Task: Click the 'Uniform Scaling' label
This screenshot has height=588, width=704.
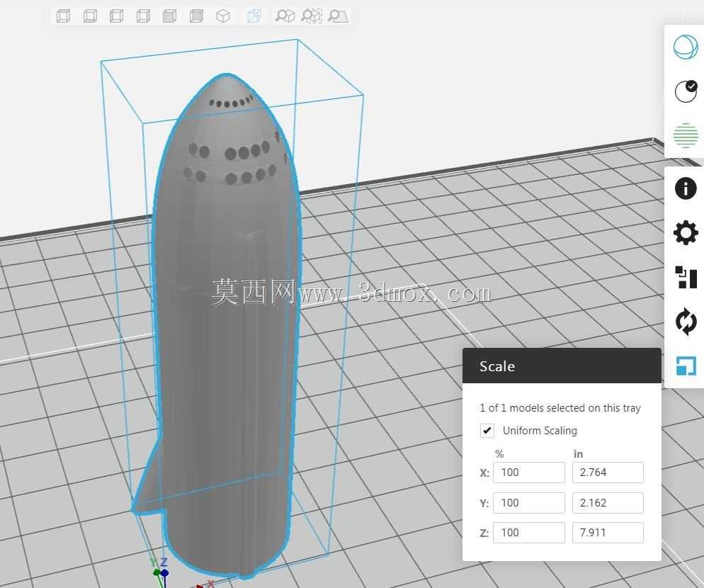Action: (x=540, y=430)
